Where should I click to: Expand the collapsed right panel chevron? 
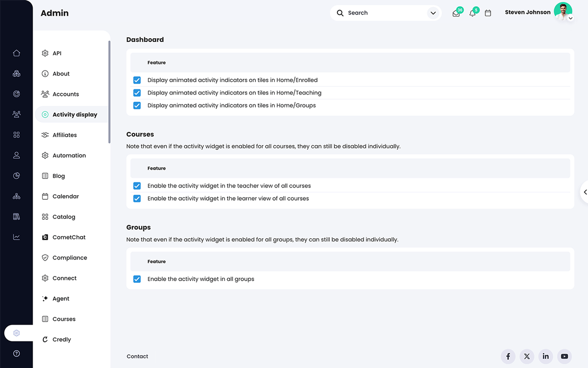[x=585, y=192]
